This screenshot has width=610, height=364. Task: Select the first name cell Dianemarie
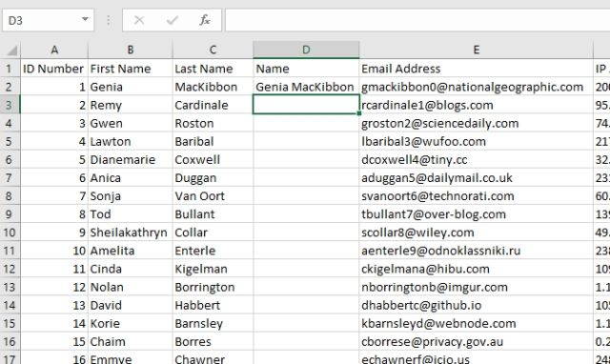point(131,159)
